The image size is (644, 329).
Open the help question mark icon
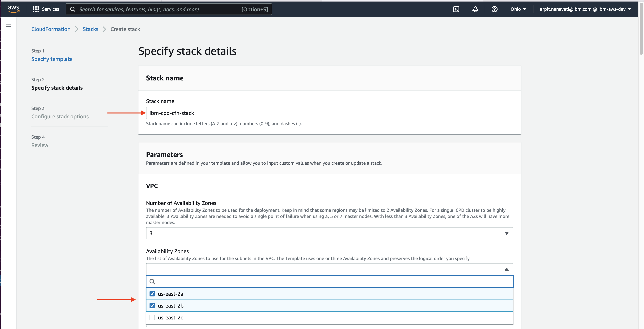(x=494, y=9)
